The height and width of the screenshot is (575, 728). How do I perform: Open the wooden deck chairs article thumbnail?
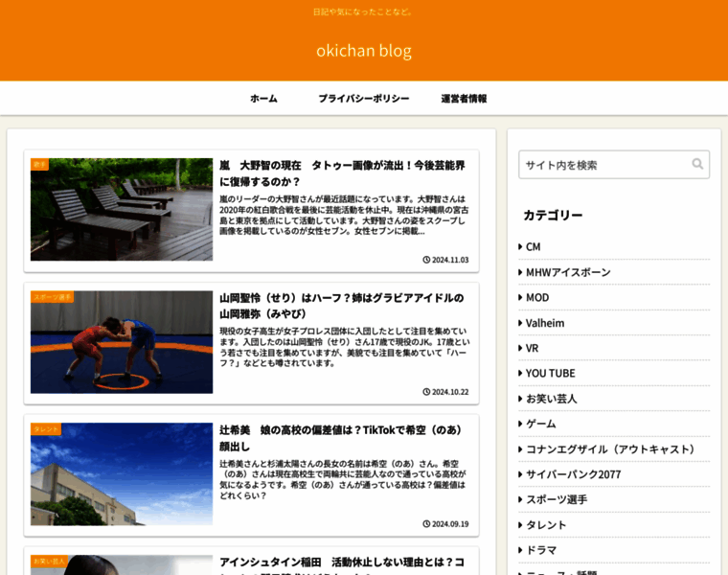122,210
